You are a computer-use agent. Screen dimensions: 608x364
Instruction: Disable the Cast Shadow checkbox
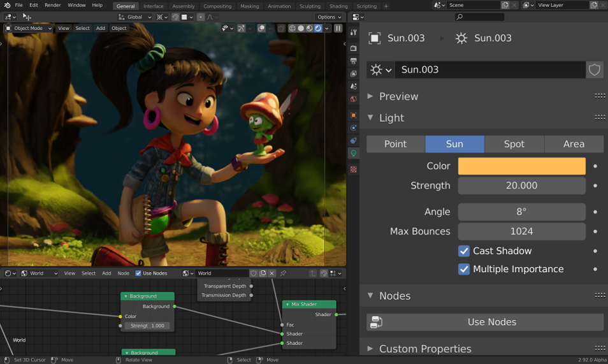click(464, 251)
